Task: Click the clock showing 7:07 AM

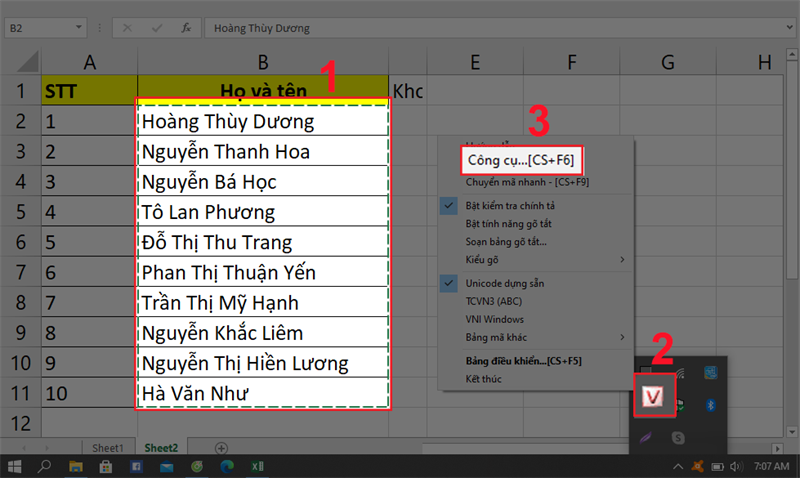Action: pyautogui.click(x=771, y=466)
